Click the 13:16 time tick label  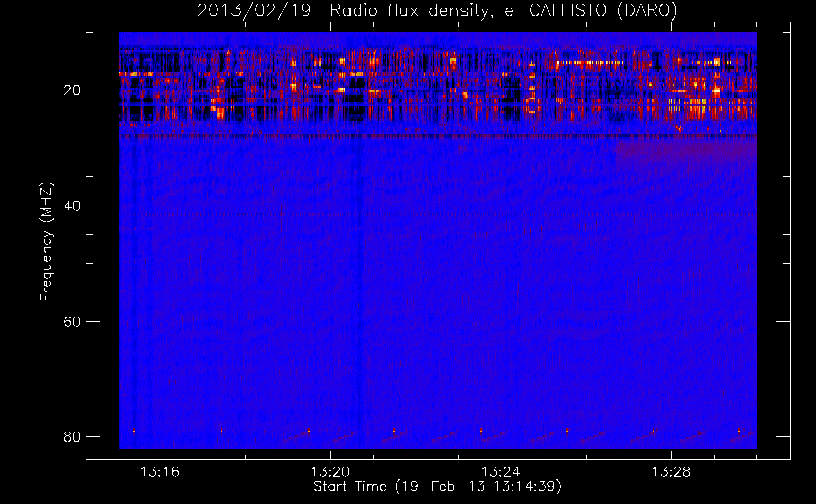(160, 472)
